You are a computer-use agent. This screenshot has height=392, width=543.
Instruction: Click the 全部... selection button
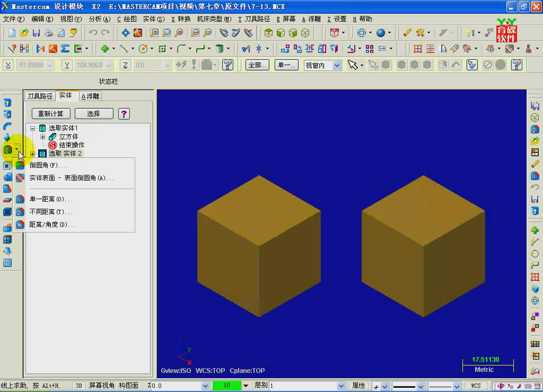pos(257,65)
